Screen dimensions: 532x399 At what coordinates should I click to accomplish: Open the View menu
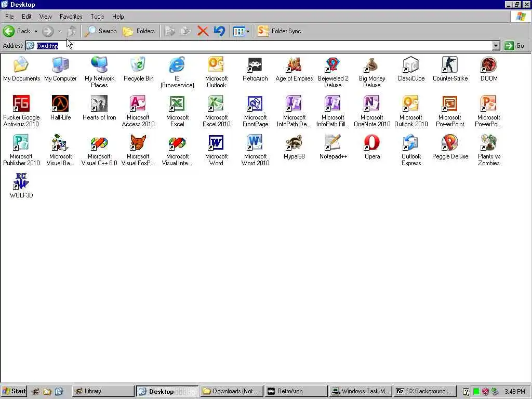pos(46,17)
